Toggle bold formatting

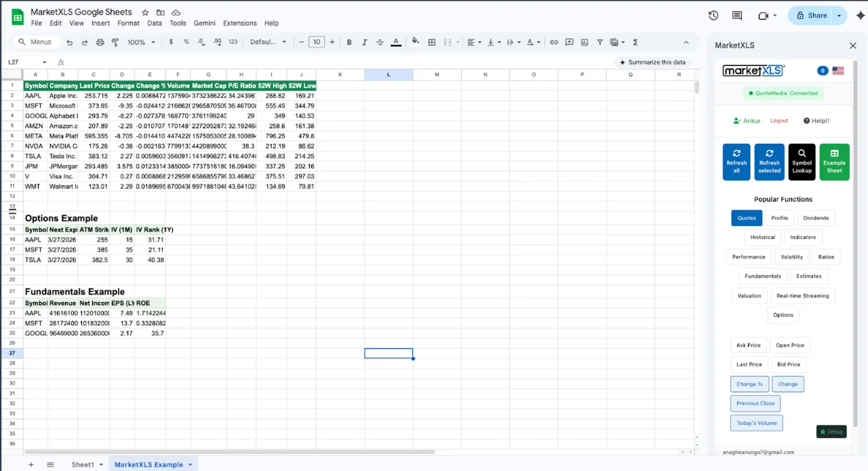click(x=349, y=42)
